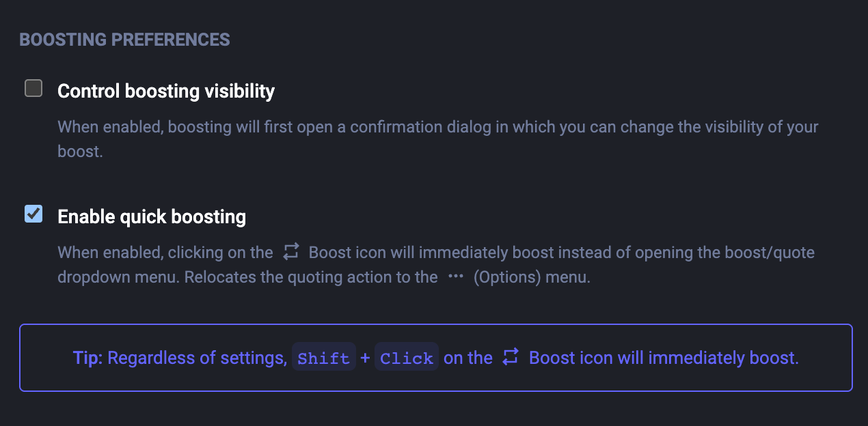This screenshot has height=426, width=868.
Task: Click the lone word "boost." ending visibility description
Action: pyautogui.click(x=80, y=152)
